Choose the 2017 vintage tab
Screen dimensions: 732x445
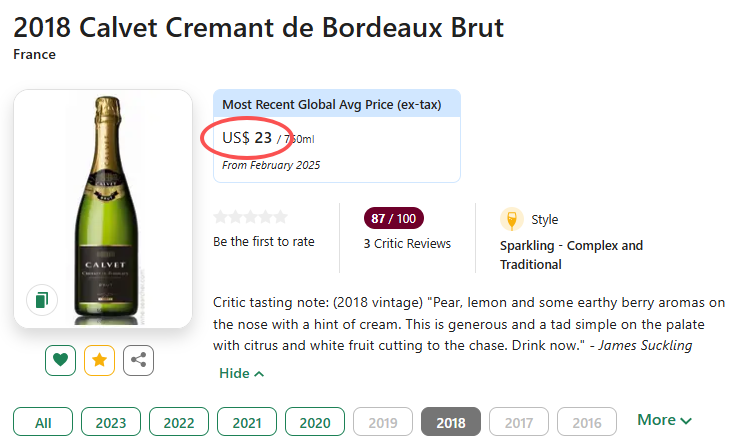[x=519, y=422]
